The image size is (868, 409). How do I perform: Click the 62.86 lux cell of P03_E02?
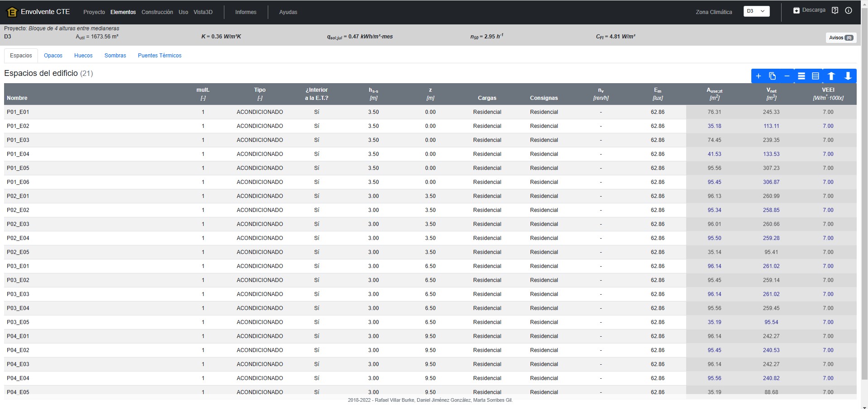click(658, 280)
